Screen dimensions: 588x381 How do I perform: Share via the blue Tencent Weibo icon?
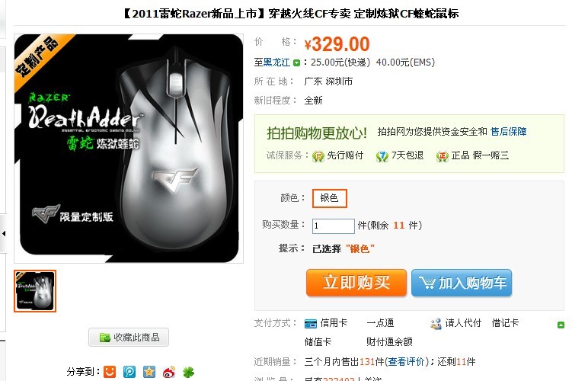129,372
